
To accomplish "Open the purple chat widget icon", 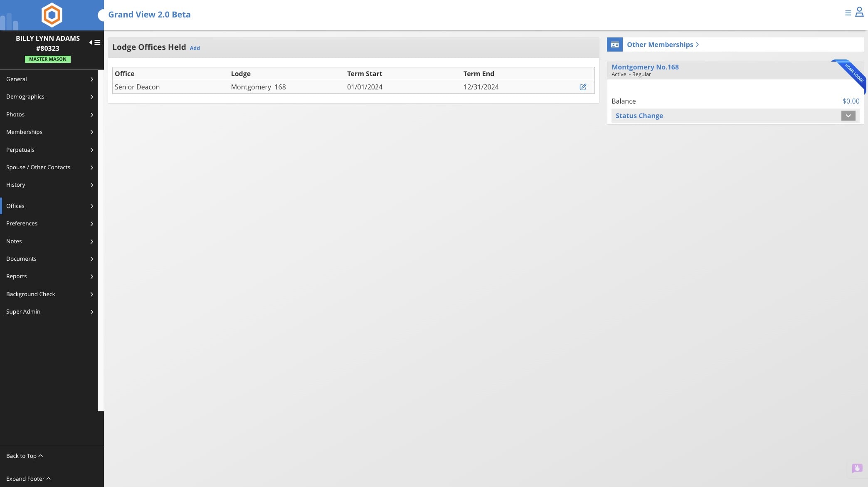I will pyautogui.click(x=857, y=469).
